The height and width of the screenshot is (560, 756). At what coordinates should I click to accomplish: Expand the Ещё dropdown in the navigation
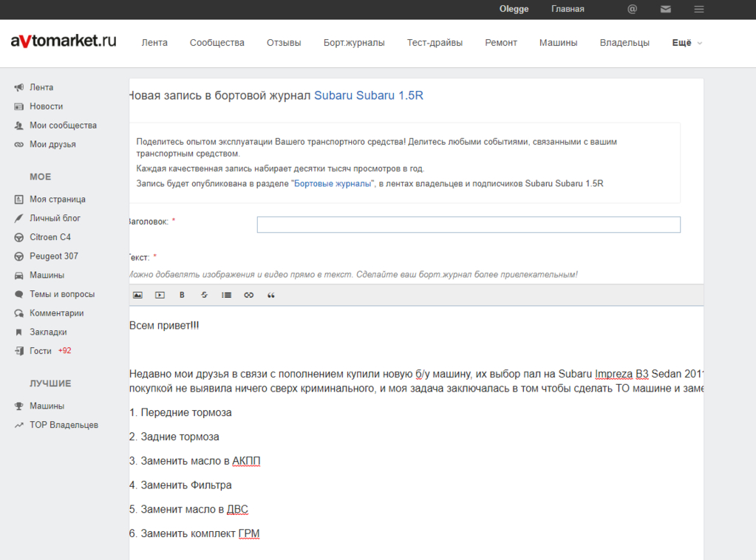pyautogui.click(x=687, y=43)
